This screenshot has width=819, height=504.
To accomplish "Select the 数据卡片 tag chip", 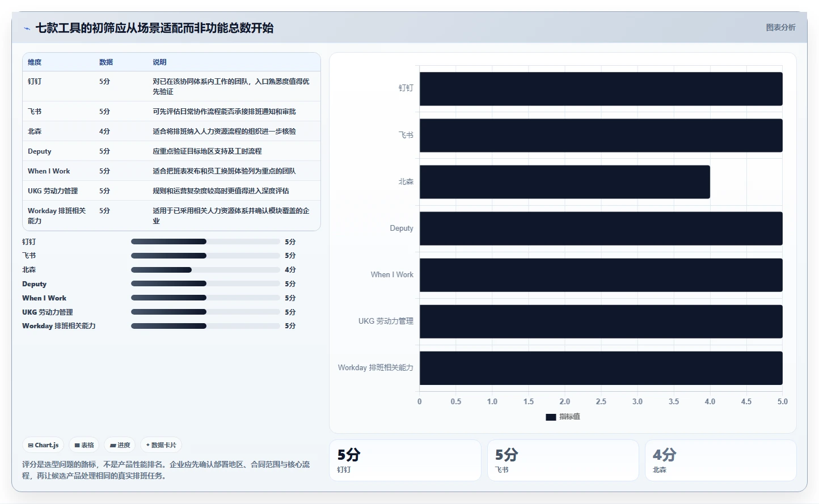I will coord(161,445).
